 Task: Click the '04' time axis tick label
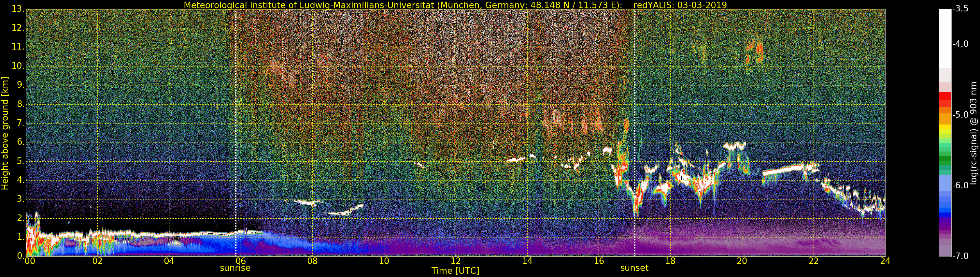coord(169,261)
